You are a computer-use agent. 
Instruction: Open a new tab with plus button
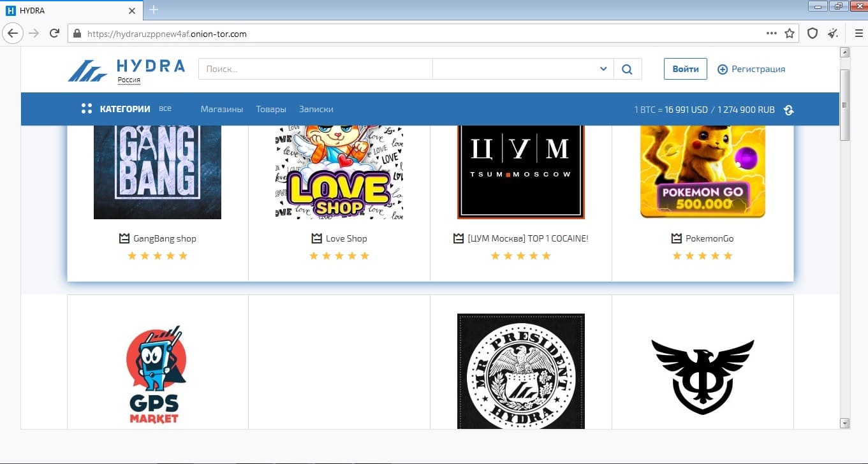pyautogui.click(x=154, y=10)
